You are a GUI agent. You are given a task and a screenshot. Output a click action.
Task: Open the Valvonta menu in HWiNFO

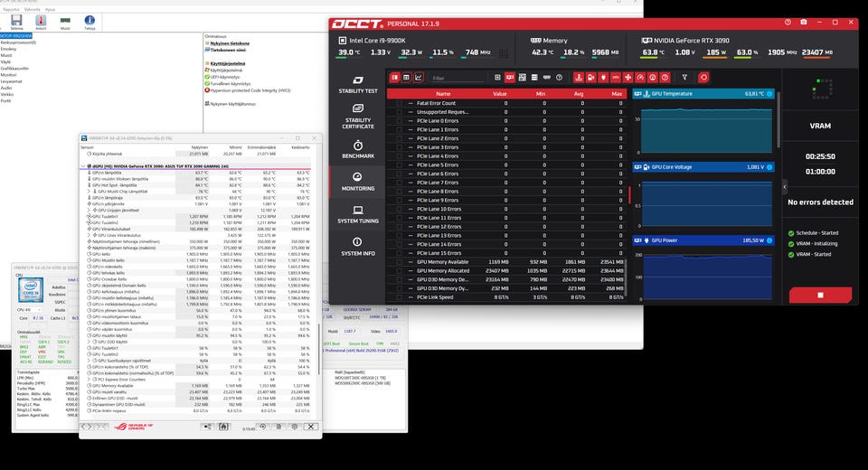33,9
